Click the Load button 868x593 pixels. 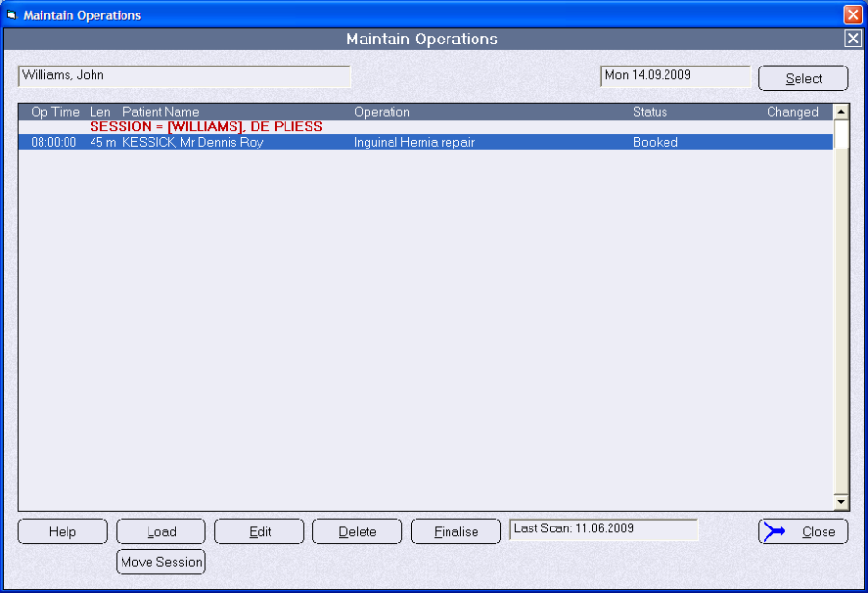click(x=161, y=531)
